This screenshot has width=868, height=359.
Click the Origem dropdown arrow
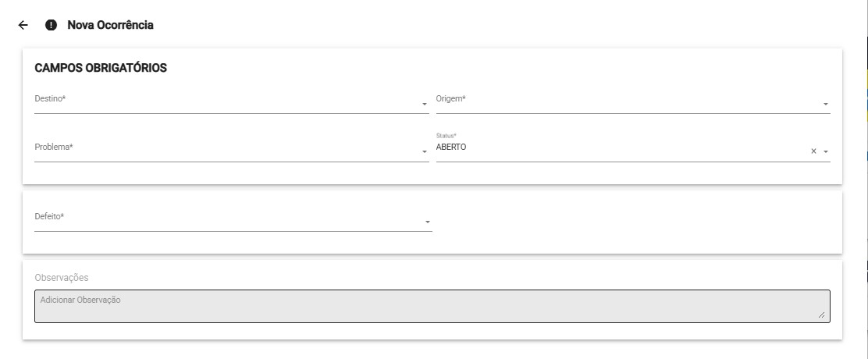[x=825, y=104]
